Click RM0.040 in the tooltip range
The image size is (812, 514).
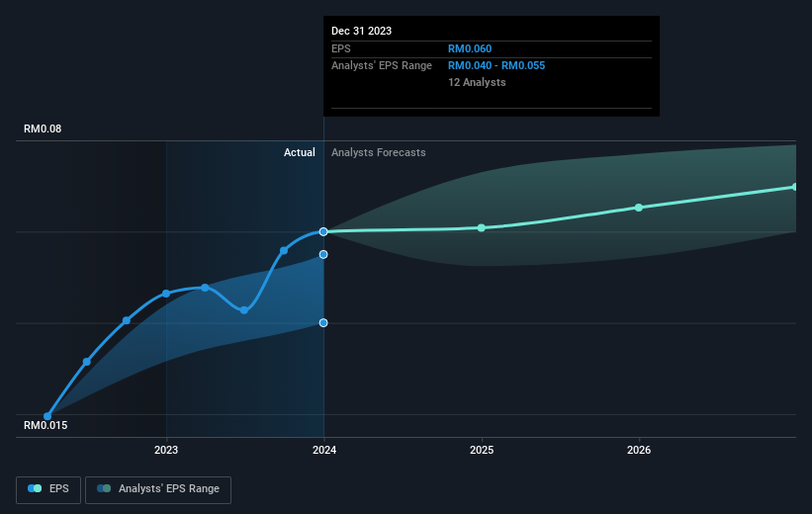point(470,66)
